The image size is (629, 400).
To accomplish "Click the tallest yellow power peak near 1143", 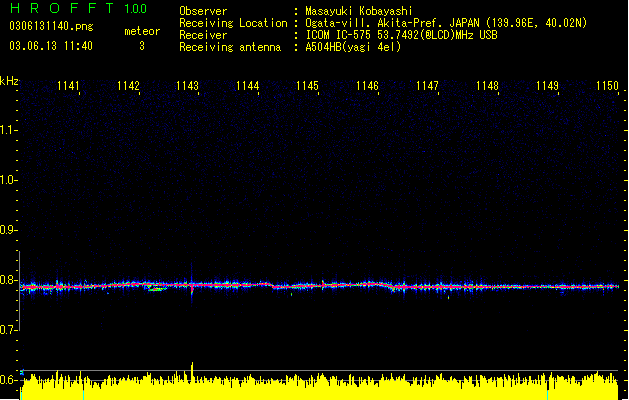I will click(192, 371).
